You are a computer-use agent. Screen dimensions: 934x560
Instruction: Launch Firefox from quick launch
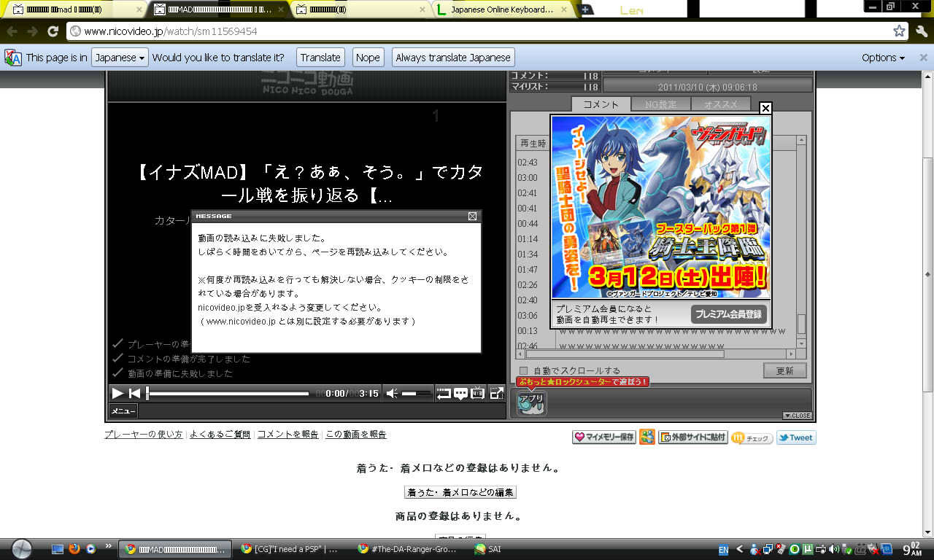pos(74,549)
